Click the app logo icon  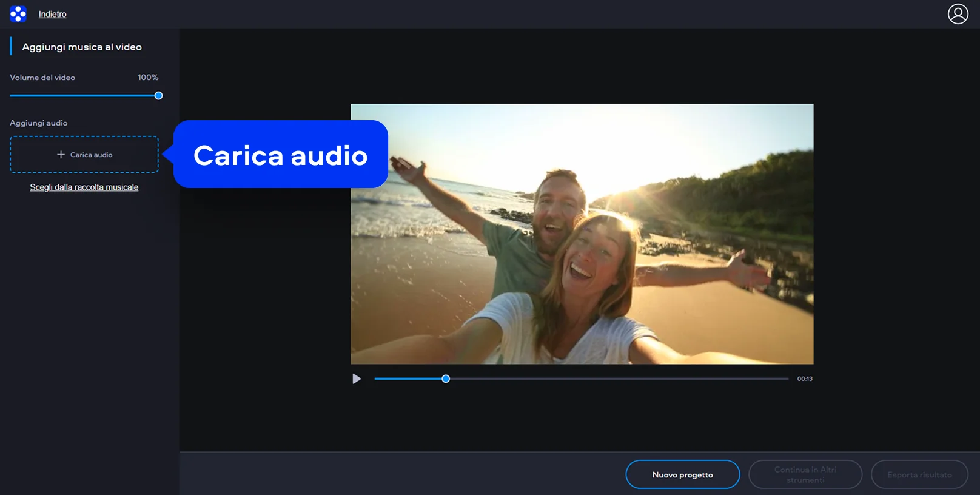tap(18, 14)
